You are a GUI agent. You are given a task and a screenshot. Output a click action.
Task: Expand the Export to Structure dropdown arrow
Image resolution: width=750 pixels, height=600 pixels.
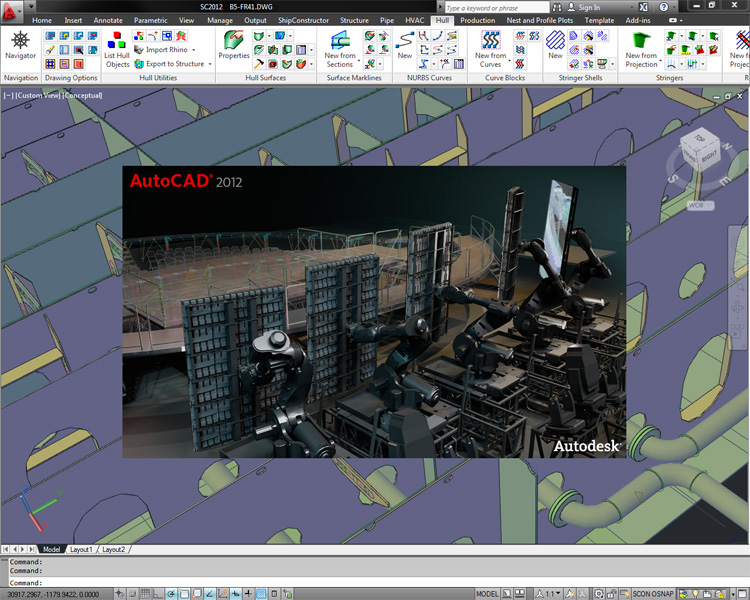coord(210,64)
